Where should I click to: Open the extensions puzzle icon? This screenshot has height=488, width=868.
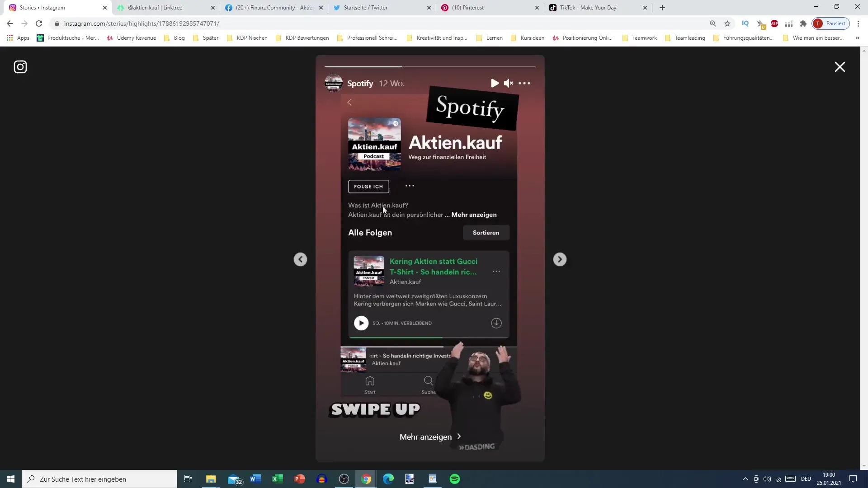point(803,23)
